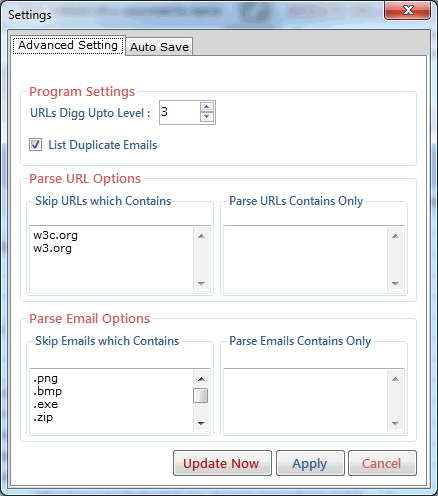
Task: Select .zip in Skip Emails list
Action: point(43,418)
